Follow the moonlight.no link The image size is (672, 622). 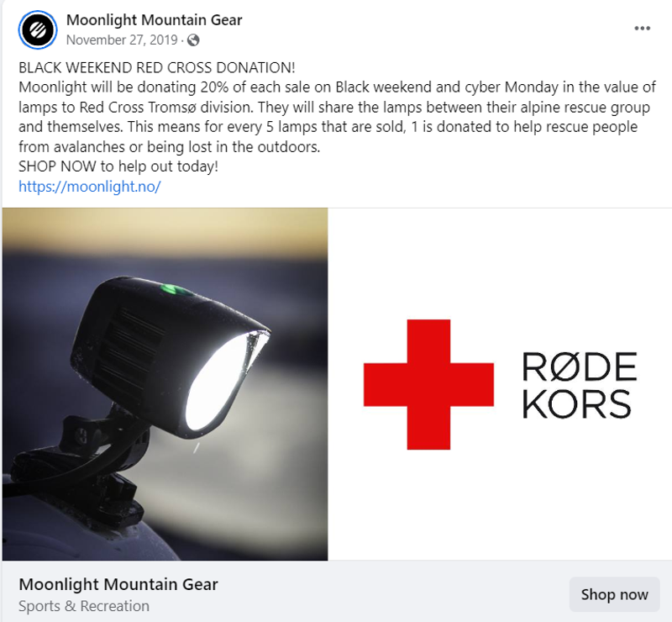coord(90,186)
